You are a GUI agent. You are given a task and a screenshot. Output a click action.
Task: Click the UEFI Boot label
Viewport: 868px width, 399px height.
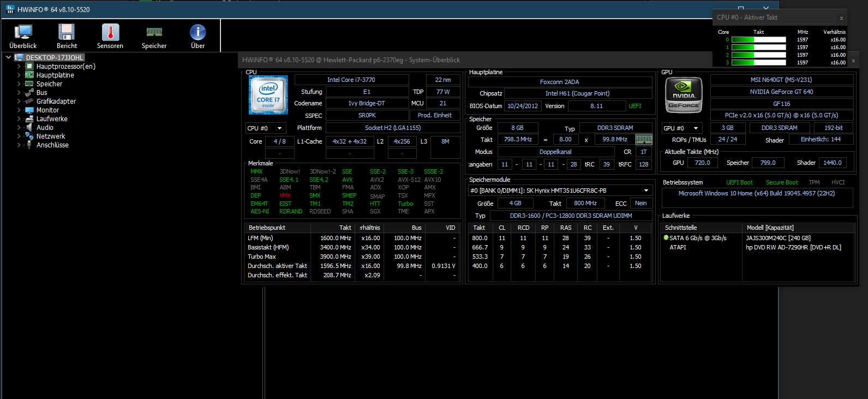739,182
